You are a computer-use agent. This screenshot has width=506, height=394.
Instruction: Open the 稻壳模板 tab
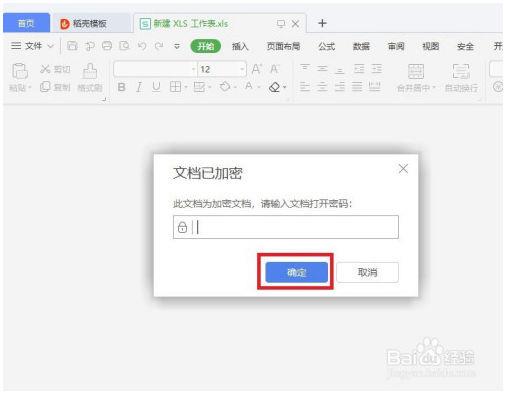click(x=89, y=23)
